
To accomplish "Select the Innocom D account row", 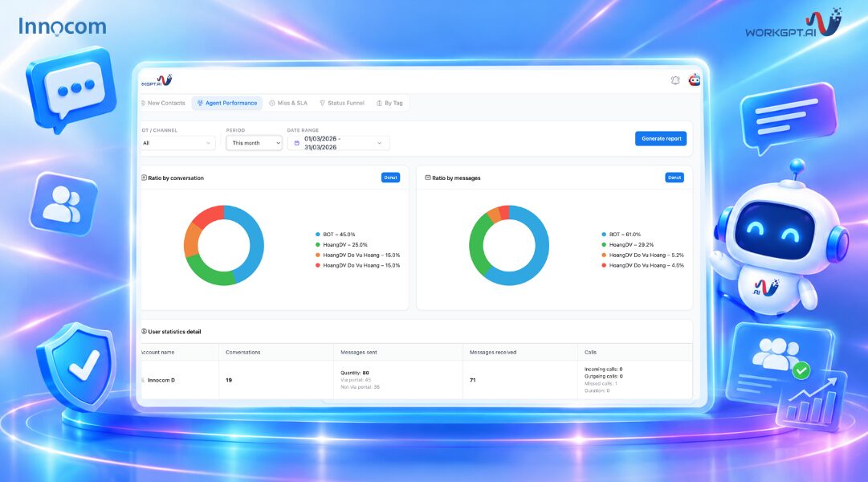I will click(416, 380).
